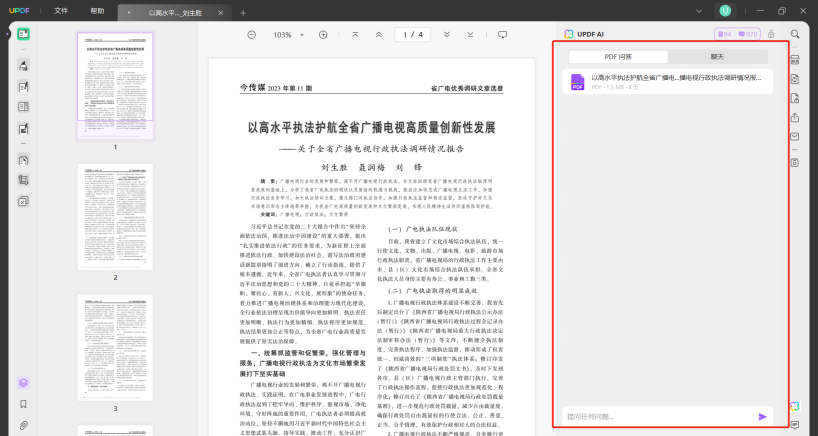Open the Form preparation tool with two-column icon

click(23, 107)
